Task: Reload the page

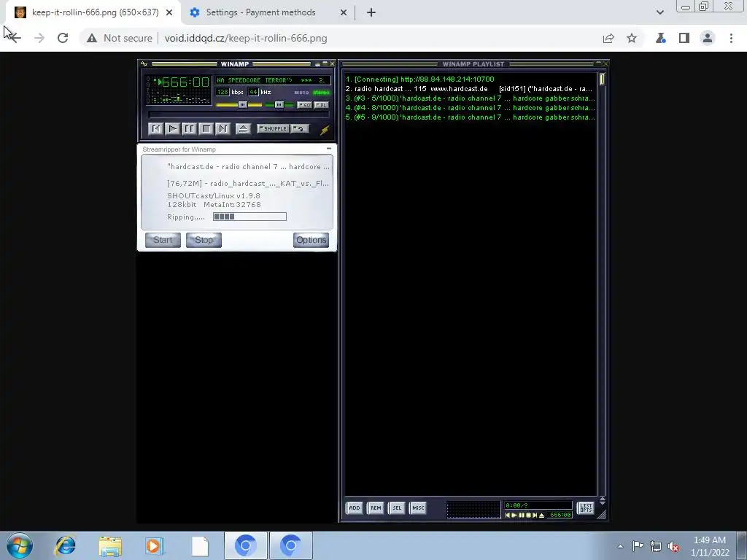Action: point(63,38)
